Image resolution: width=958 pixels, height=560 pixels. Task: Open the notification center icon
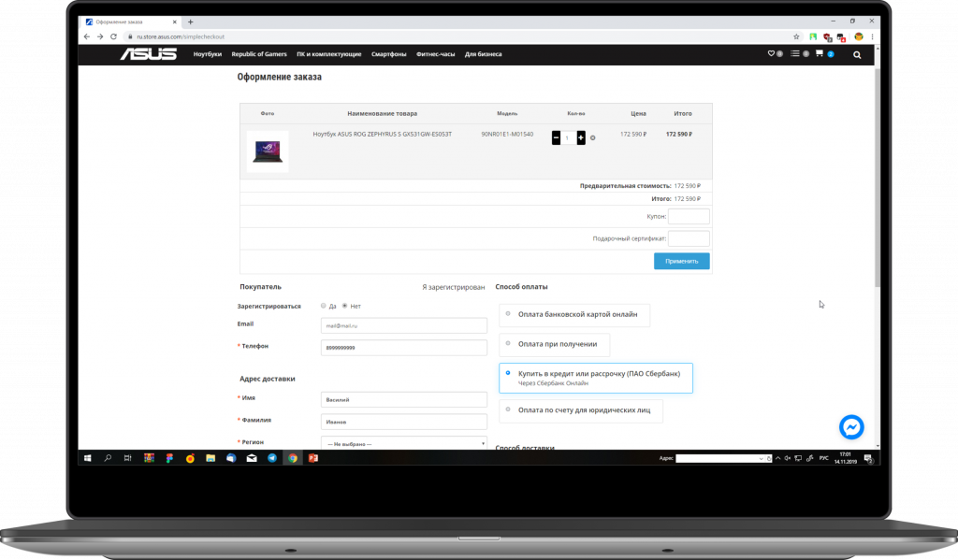coord(868,459)
